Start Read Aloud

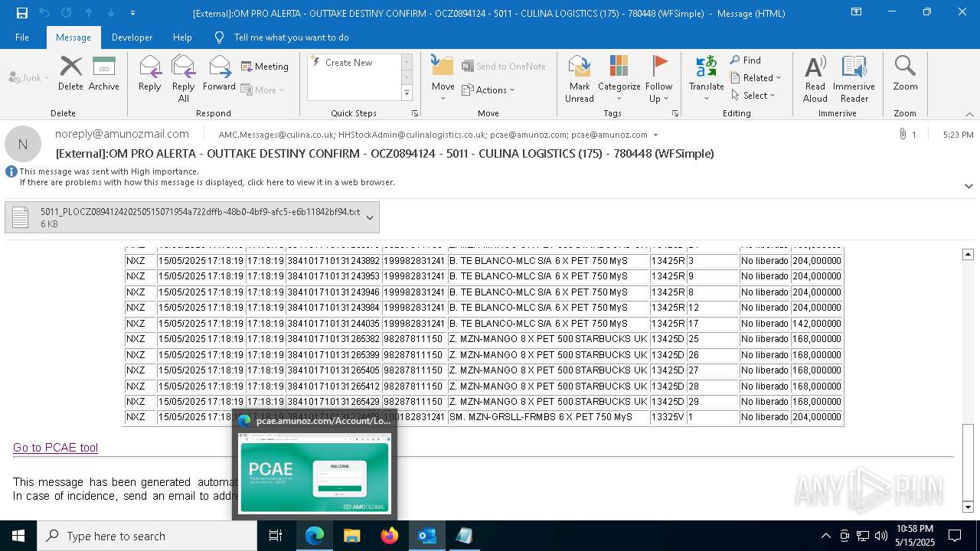(815, 79)
